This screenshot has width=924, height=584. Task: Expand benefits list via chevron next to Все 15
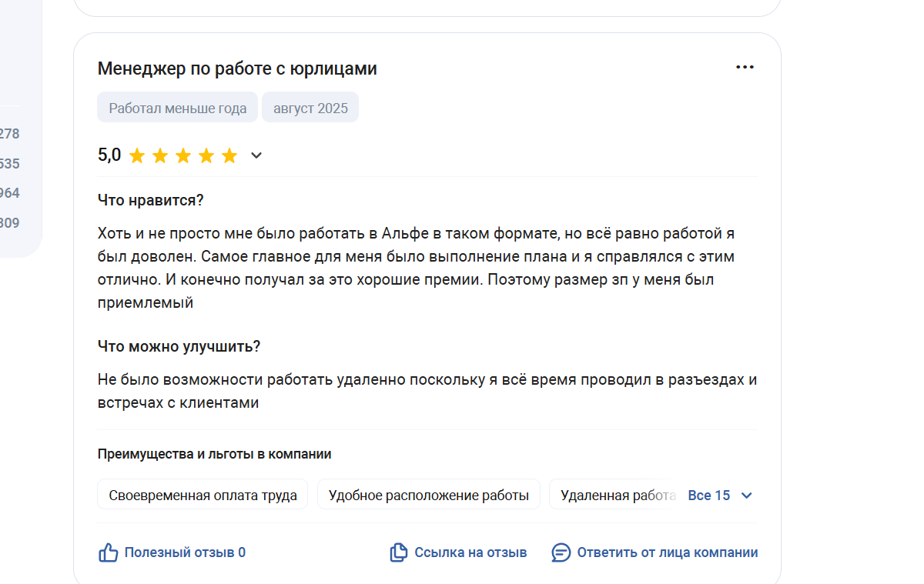pyautogui.click(x=746, y=496)
